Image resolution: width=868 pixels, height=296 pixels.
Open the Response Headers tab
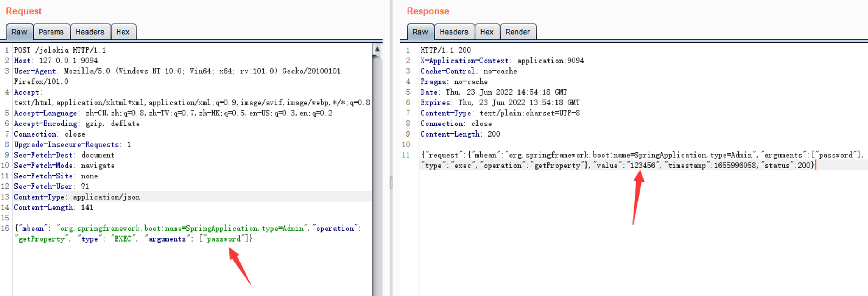pos(454,32)
